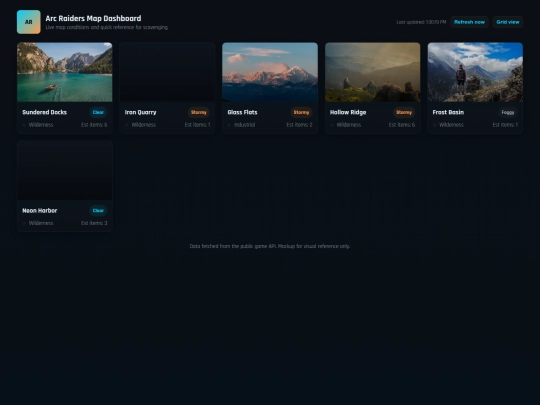Select the Sundered Docks title
Image resolution: width=540 pixels, height=405 pixels.
[x=44, y=112]
